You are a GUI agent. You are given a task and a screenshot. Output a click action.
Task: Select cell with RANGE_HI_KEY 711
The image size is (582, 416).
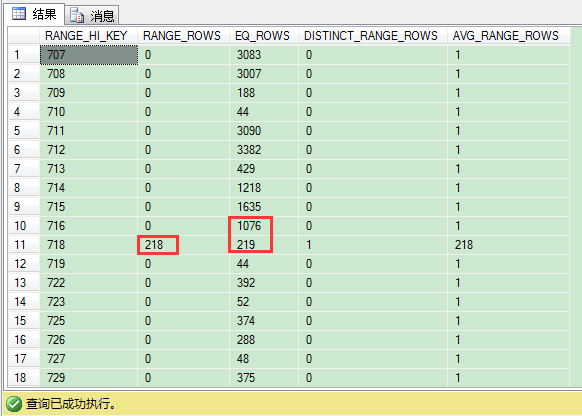tap(89, 131)
